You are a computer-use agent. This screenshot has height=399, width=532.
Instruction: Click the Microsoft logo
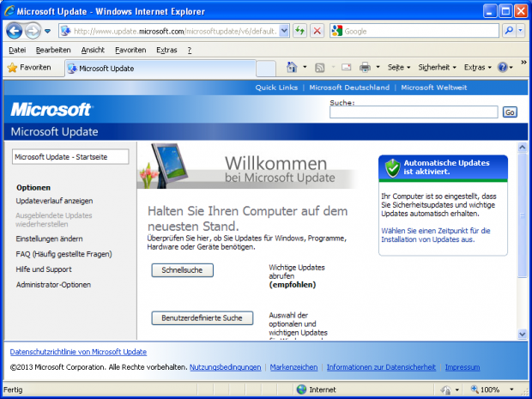(51, 109)
